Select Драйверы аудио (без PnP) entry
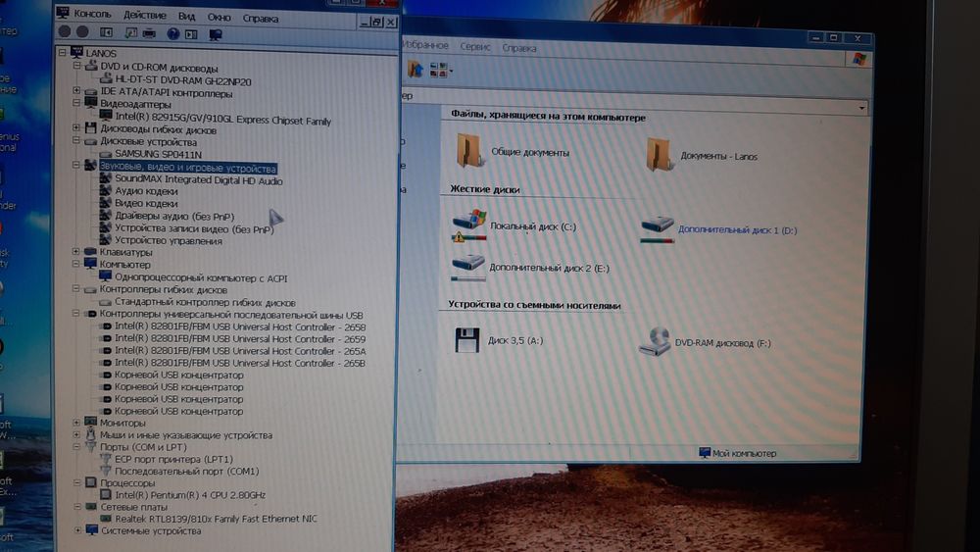This screenshot has height=552, width=980. [x=174, y=217]
